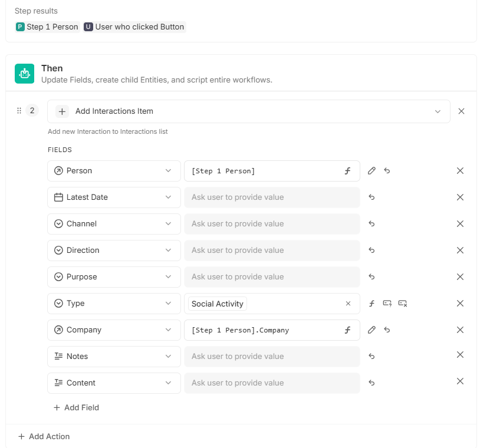Click the Step 1 Person result chip

coord(47,27)
